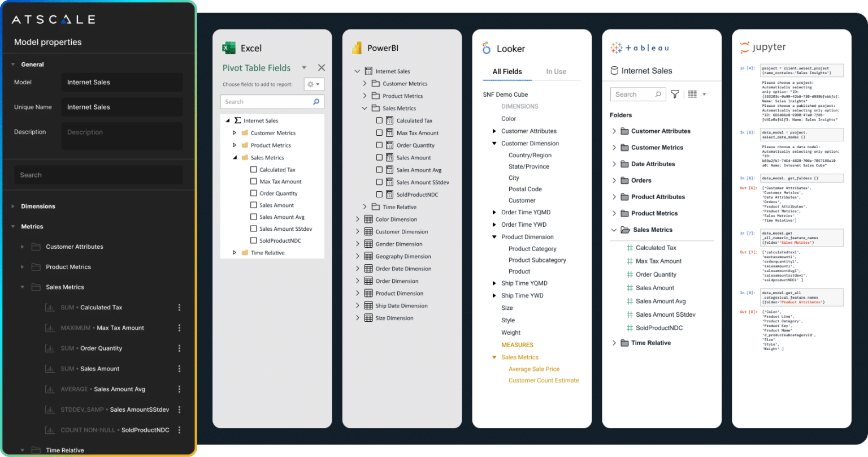Screen dimensions: 868x457
Task: Click the Jupyter logo icon
Action: click(x=745, y=48)
